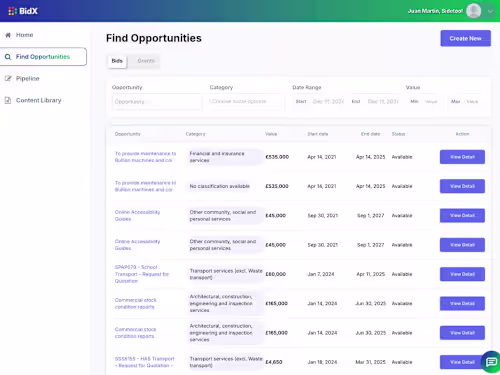Click the user avatar picture
500x375 pixels.
pos(473,11)
